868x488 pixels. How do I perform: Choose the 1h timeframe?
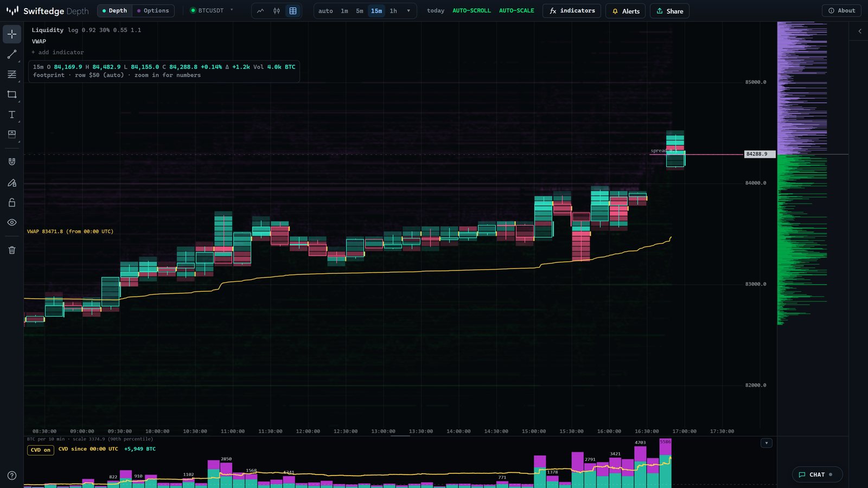tap(393, 11)
